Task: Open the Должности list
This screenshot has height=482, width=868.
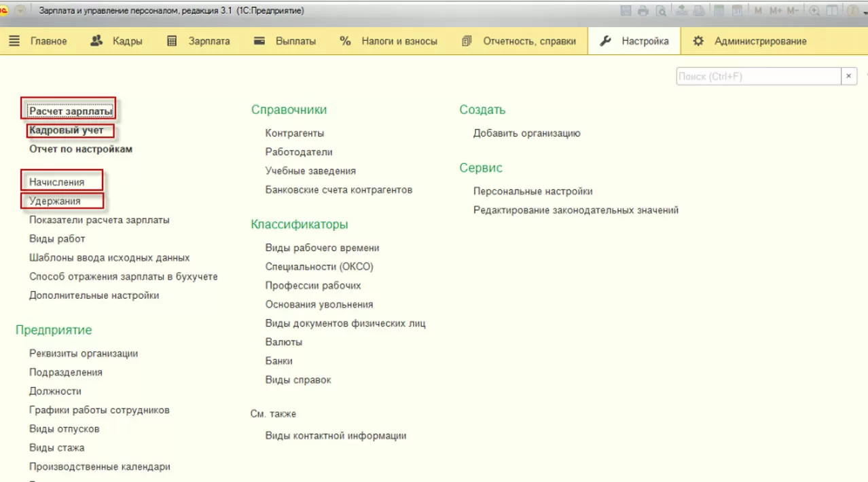Action: [x=55, y=391]
